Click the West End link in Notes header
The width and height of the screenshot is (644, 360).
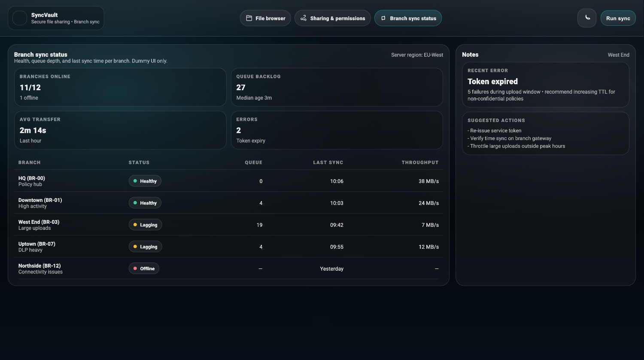[618, 55]
